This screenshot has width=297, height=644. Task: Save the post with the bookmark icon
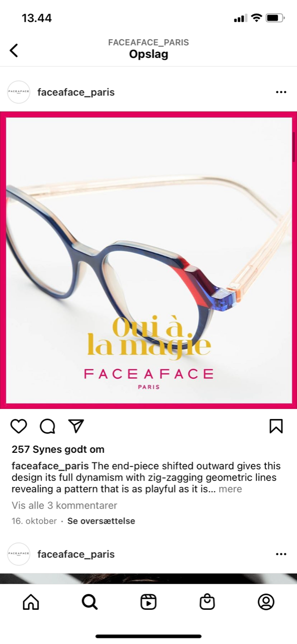276,426
